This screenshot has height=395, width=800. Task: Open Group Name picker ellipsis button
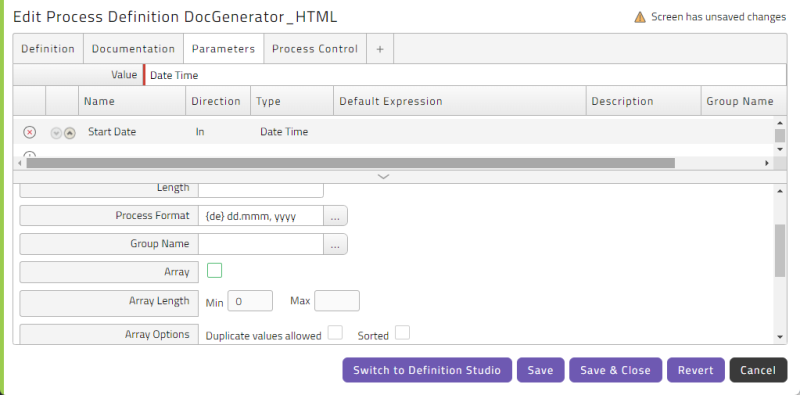point(335,244)
